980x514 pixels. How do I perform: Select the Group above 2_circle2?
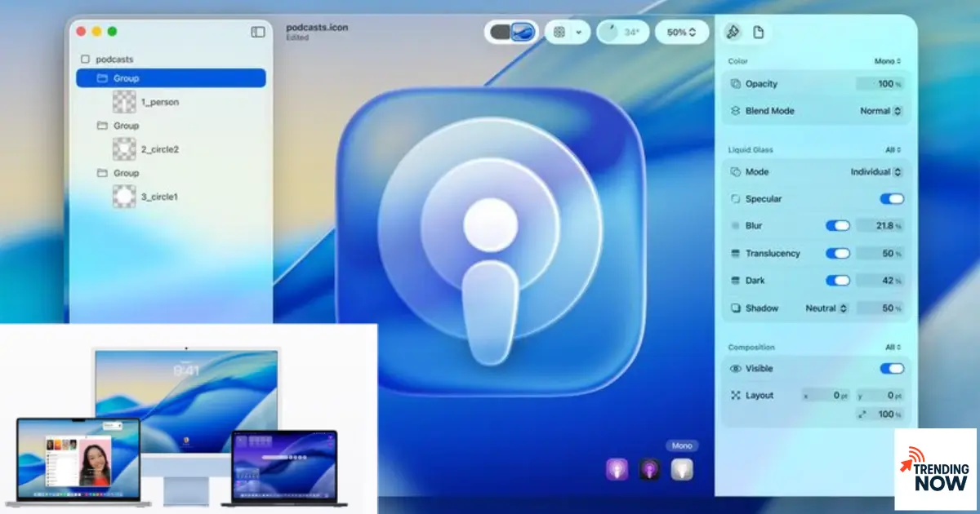126,126
